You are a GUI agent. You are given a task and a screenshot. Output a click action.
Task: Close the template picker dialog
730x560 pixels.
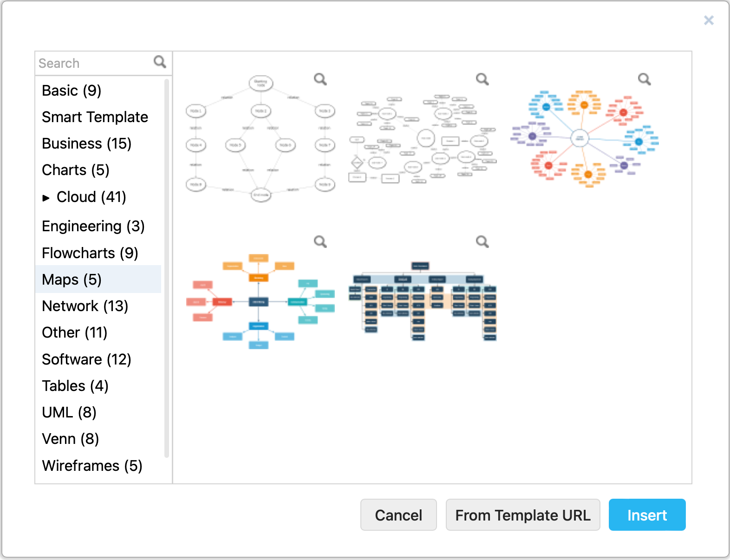709,20
